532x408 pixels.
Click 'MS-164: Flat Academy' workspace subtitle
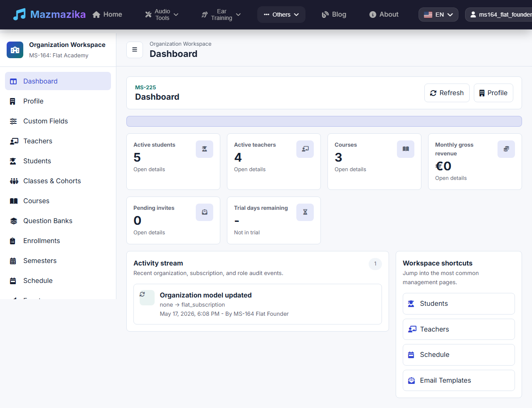pos(59,55)
